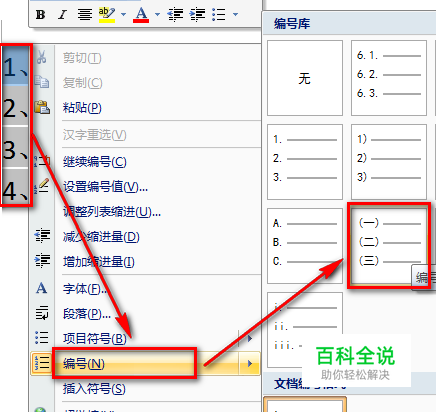Choose 剪切(T) from the context menu
This screenshot has height=412, width=436.
82,58
